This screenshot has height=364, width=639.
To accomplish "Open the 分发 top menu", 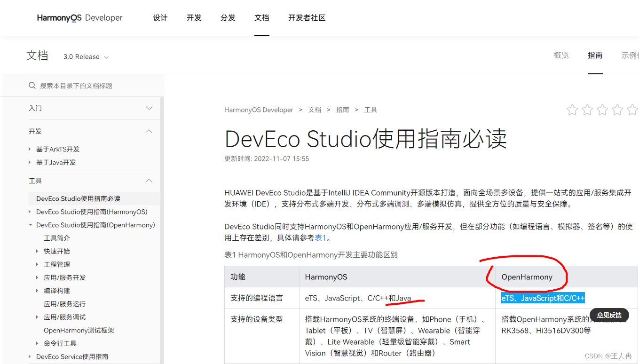I will (x=228, y=18).
